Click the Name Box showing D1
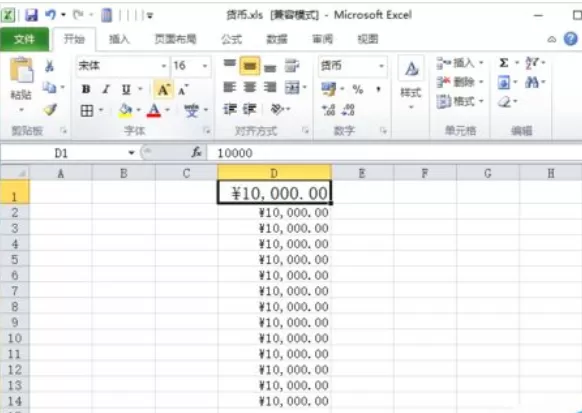This screenshot has width=582, height=413. pos(61,153)
